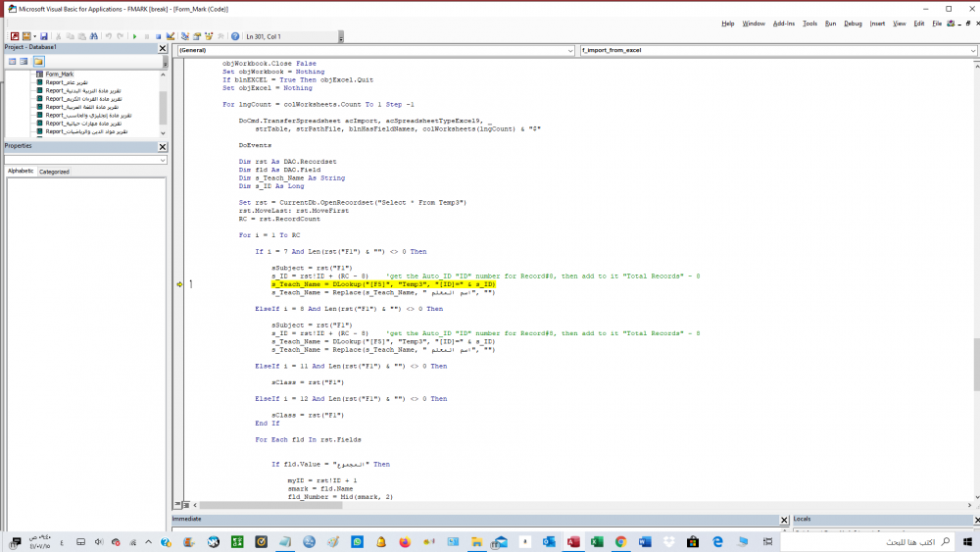Screen dimensions: 980x552
Task: Close the Immediate window pane
Action: 783,519
